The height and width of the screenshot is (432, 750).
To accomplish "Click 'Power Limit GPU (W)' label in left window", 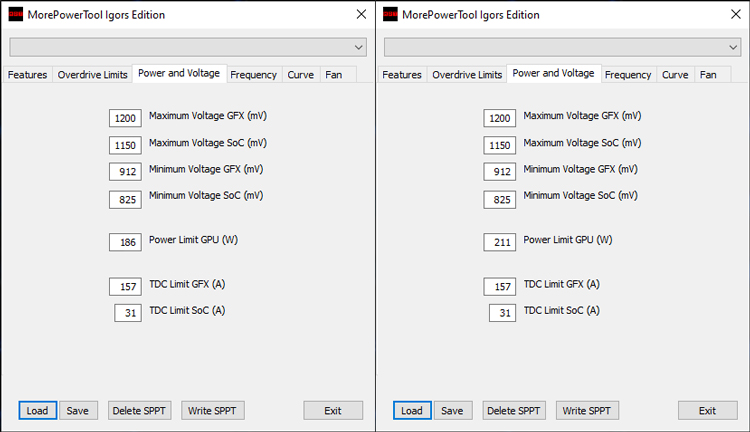I will (193, 240).
